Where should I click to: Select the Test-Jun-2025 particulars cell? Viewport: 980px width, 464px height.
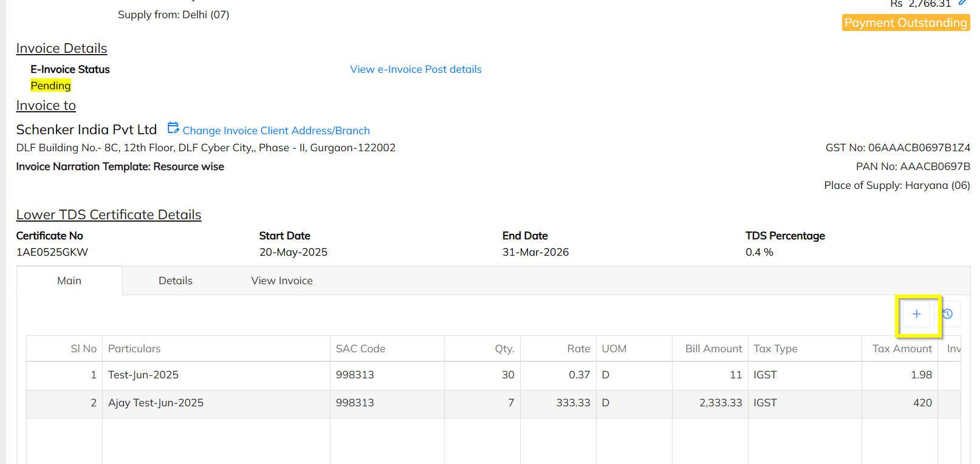tap(143, 375)
